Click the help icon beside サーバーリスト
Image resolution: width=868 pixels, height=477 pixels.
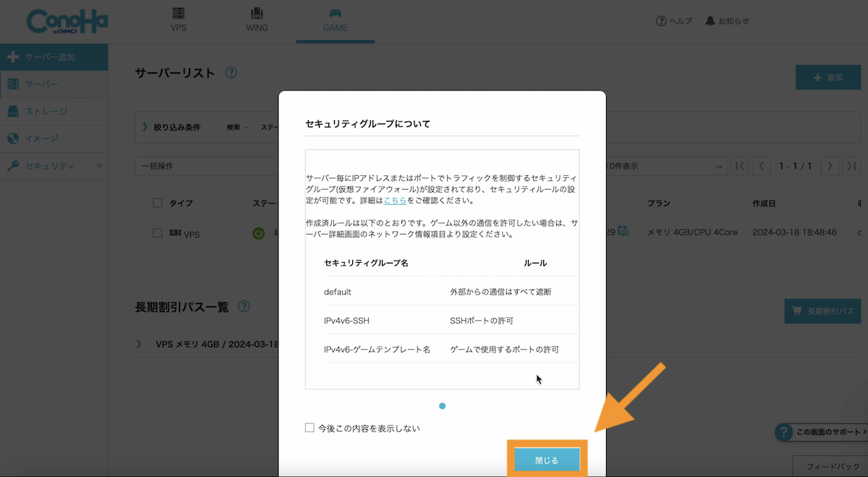point(231,72)
